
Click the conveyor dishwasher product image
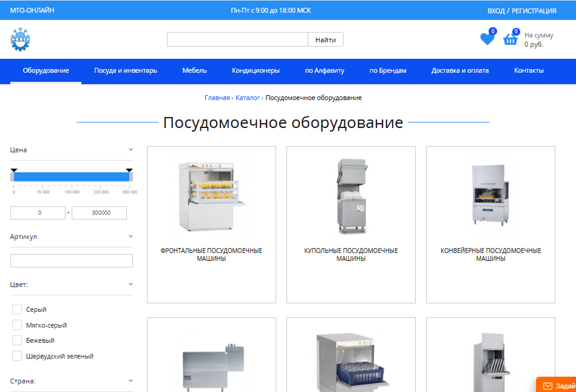pyautogui.click(x=490, y=195)
